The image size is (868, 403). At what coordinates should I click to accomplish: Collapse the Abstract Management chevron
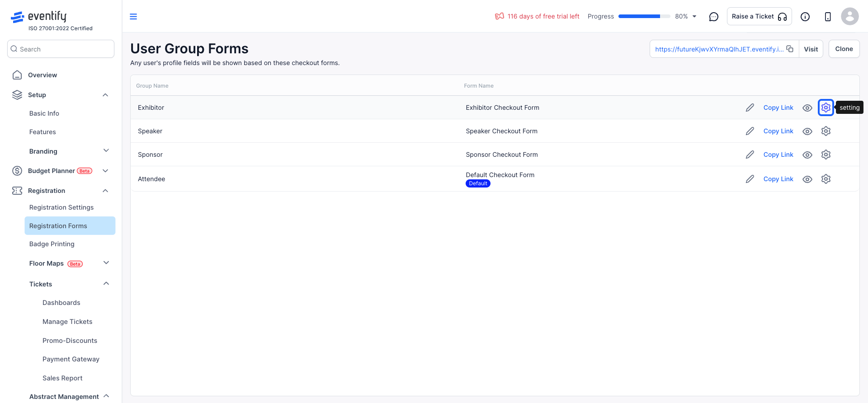[106, 396]
